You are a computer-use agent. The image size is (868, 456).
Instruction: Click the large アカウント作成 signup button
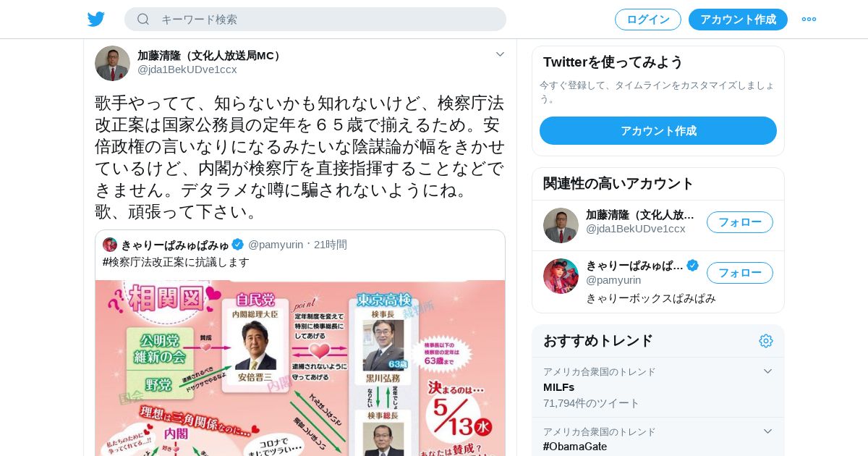pos(658,130)
